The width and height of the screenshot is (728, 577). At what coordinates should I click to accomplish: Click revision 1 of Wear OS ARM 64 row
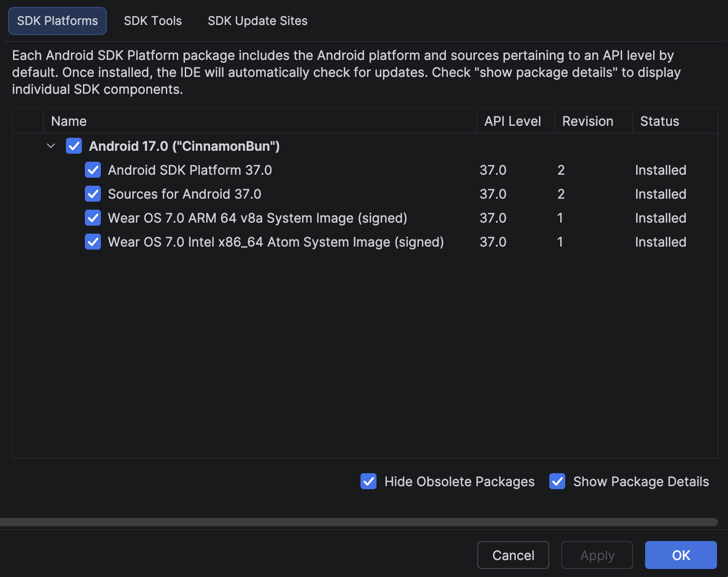(x=560, y=218)
